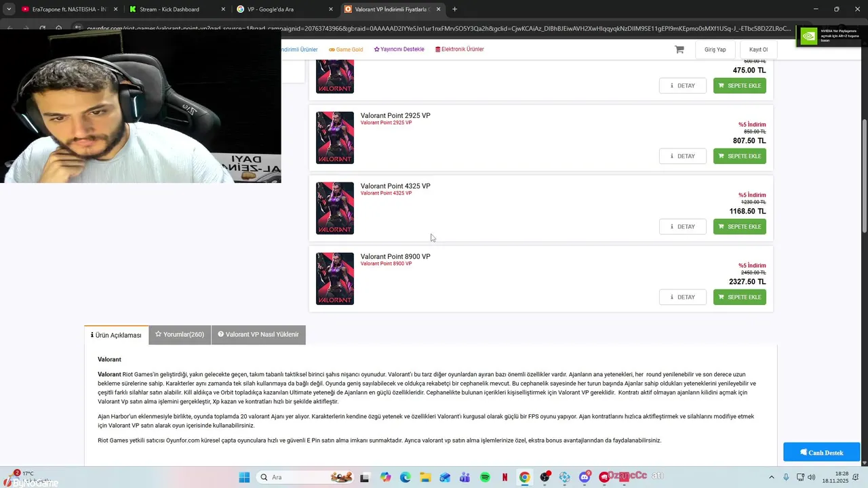Open Valorant Point 4325 VP title link
Screen dimensions: 868x488
coord(395,186)
